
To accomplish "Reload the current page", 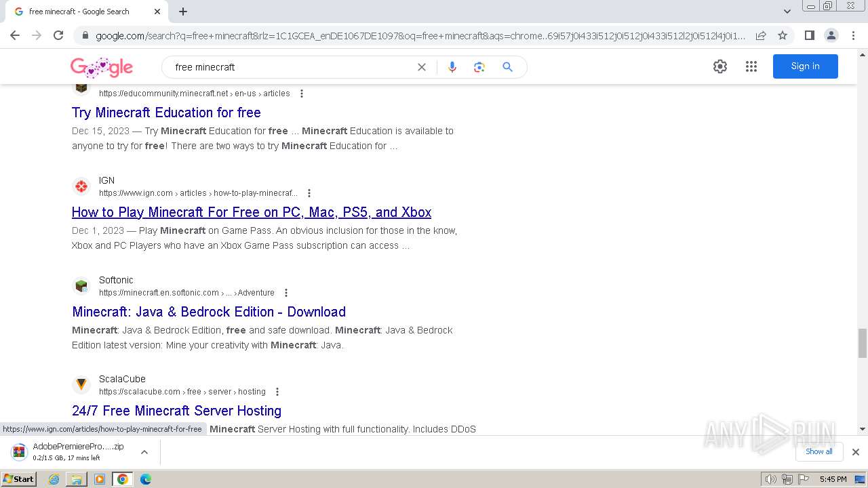I will point(58,35).
